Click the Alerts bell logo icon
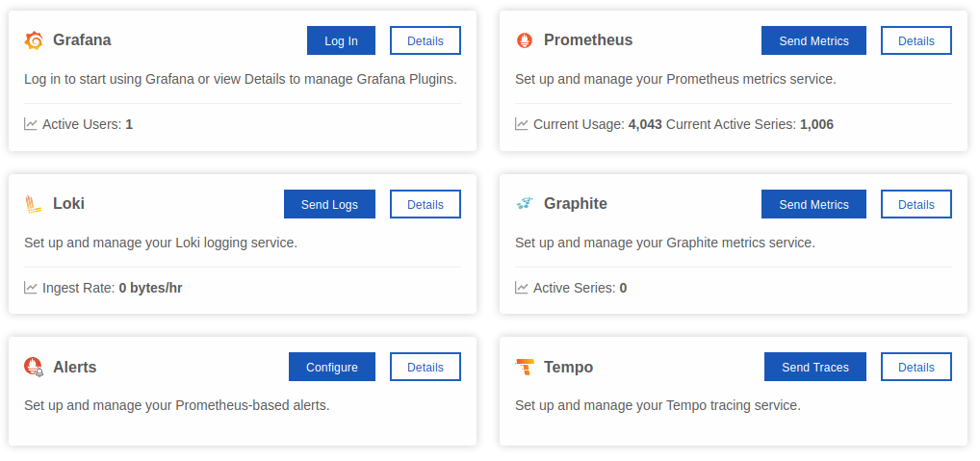This screenshot has width=980, height=461. (x=34, y=367)
